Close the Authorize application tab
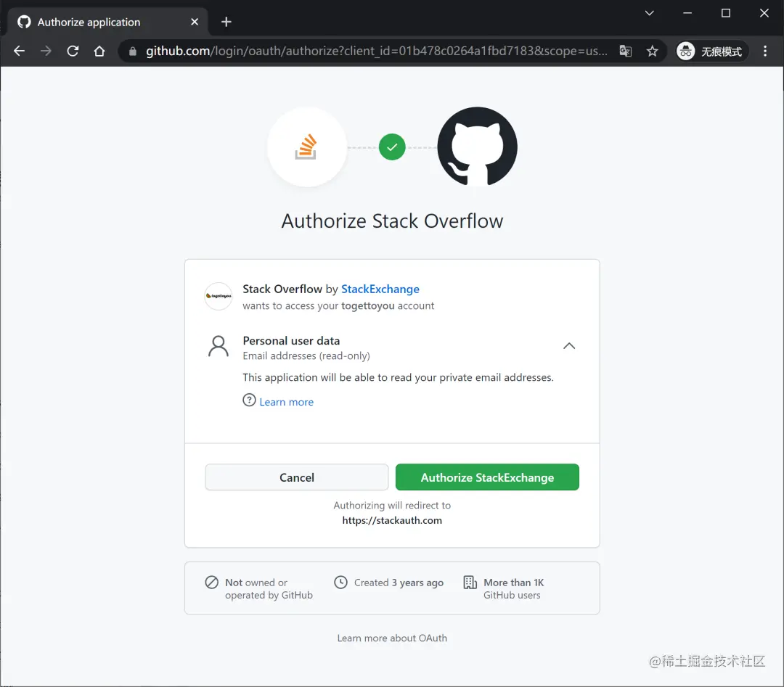This screenshot has height=687, width=784. [195, 22]
